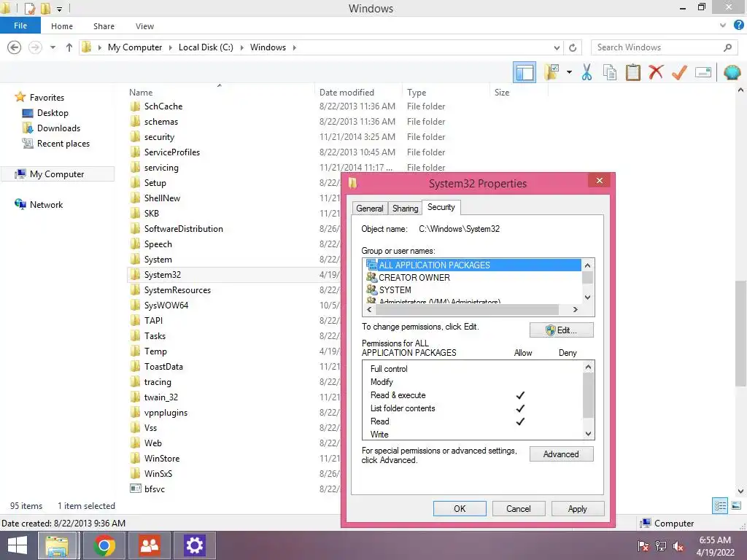The width and height of the screenshot is (747, 560).
Task: Click the Up one level arrow
Action: click(x=69, y=47)
